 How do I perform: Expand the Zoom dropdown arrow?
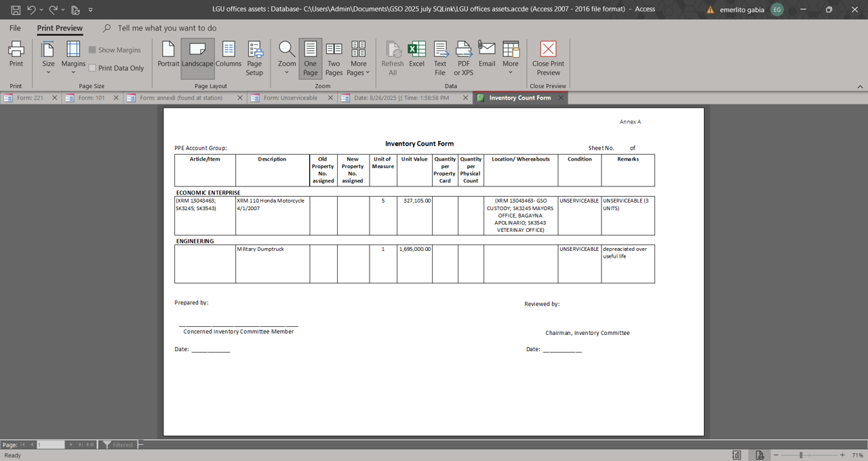click(287, 73)
